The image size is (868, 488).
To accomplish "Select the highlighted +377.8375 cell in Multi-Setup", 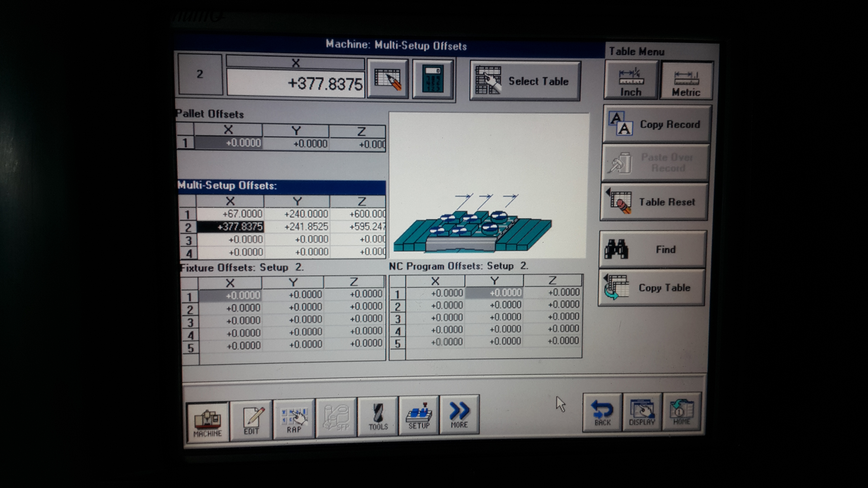I will (230, 227).
